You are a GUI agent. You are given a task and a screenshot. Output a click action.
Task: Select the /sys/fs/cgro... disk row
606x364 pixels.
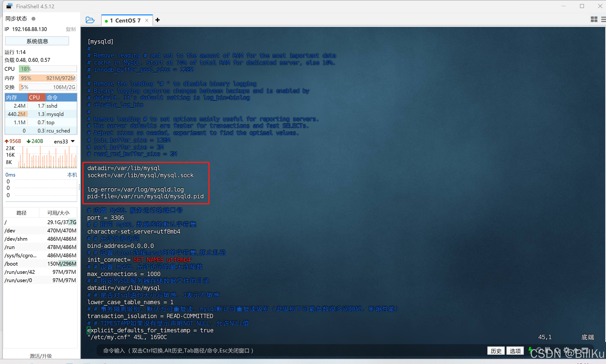tap(41, 255)
